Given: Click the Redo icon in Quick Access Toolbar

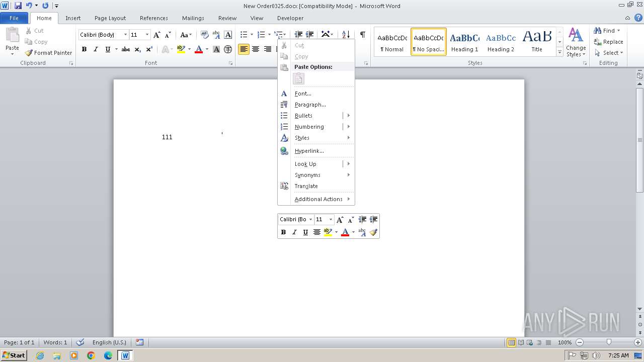Looking at the screenshot, I should (x=45, y=6).
